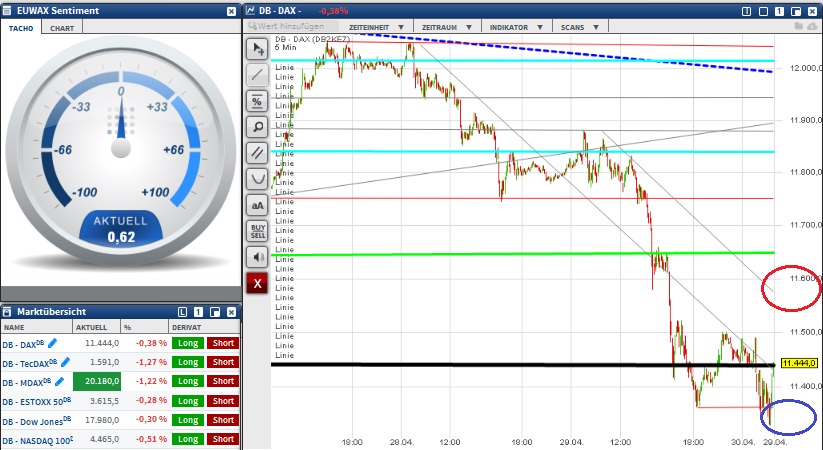The height and width of the screenshot is (450, 823).
Task: Toggle the sound speaker icon
Action: click(x=257, y=257)
